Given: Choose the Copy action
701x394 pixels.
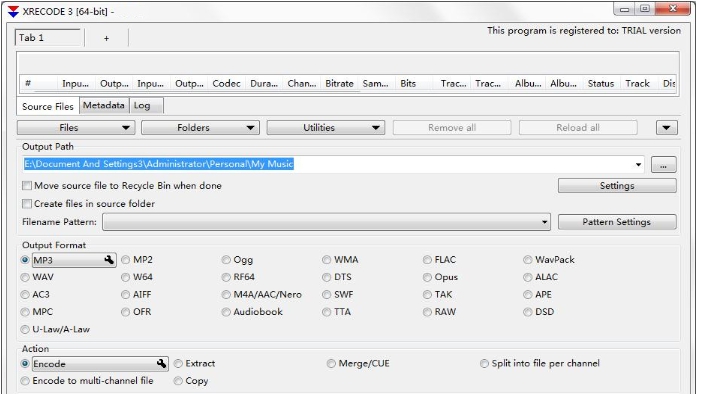Looking at the screenshot, I should (178, 381).
